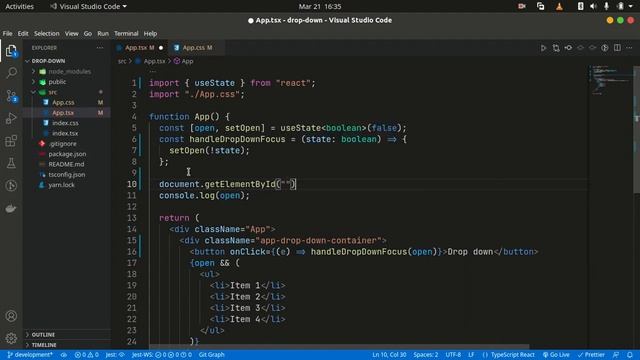Viewport: 640px width, 360px height.
Task: Click the commit graph icon in editor toolbar
Action: tap(568, 48)
